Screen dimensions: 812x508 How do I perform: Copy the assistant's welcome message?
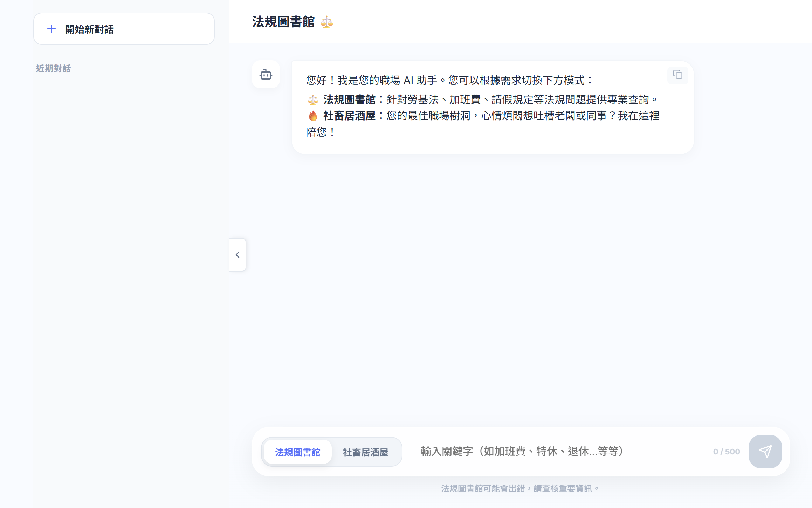pyautogui.click(x=677, y=75)
